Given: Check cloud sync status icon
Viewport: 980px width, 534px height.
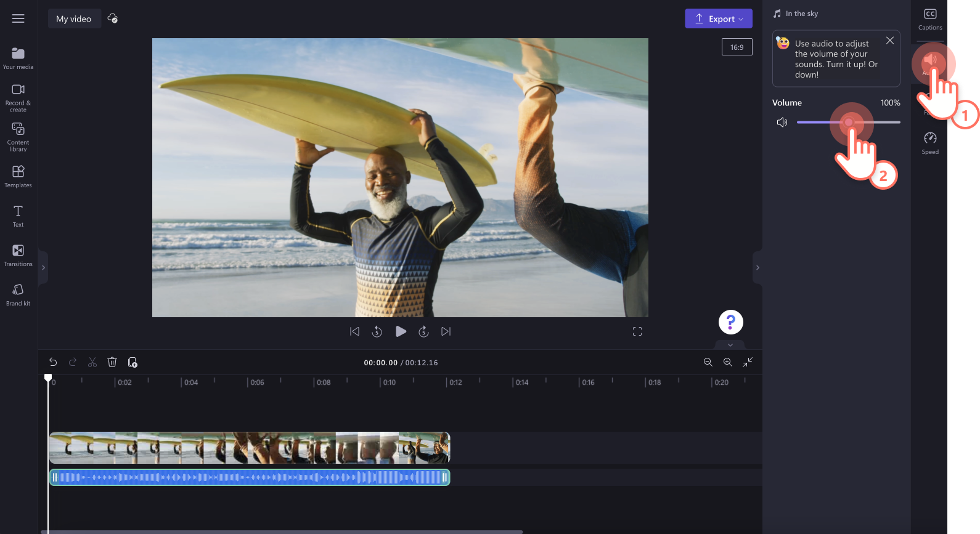Looking at the screenshot, I should 113,18.
